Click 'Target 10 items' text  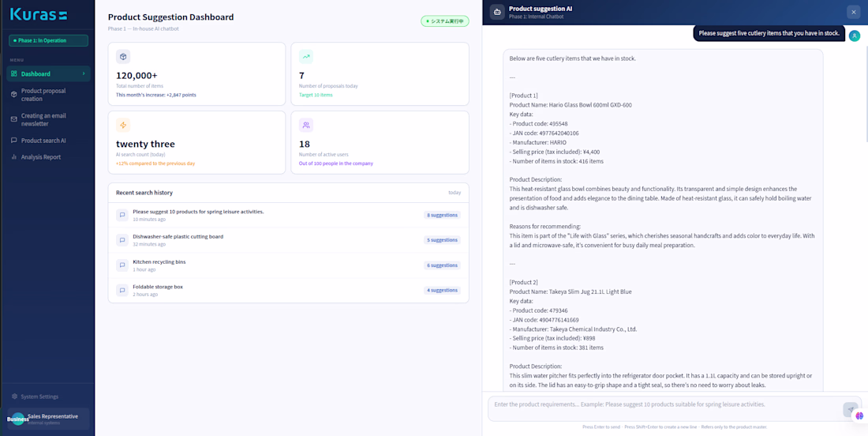click(316, 95)
